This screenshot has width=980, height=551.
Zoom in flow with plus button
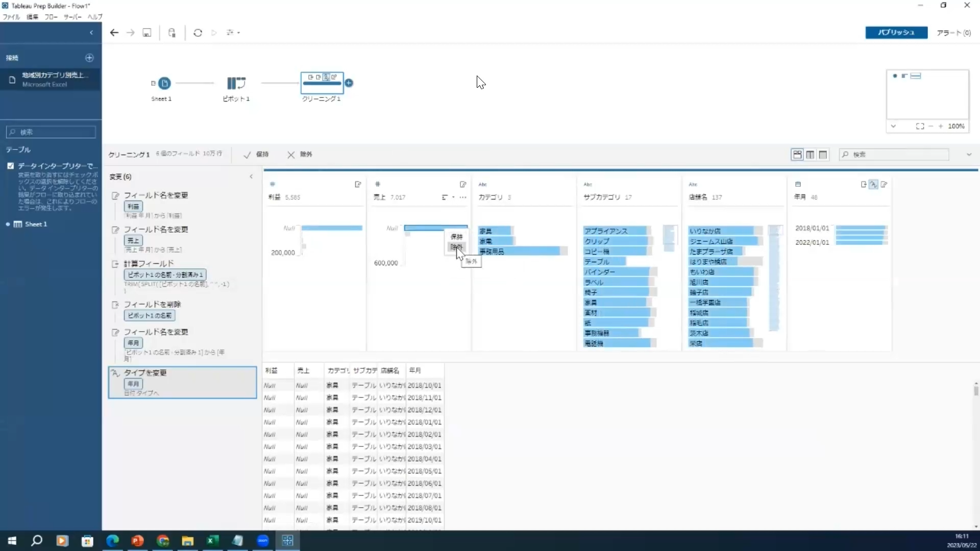(x=941, y=126)
